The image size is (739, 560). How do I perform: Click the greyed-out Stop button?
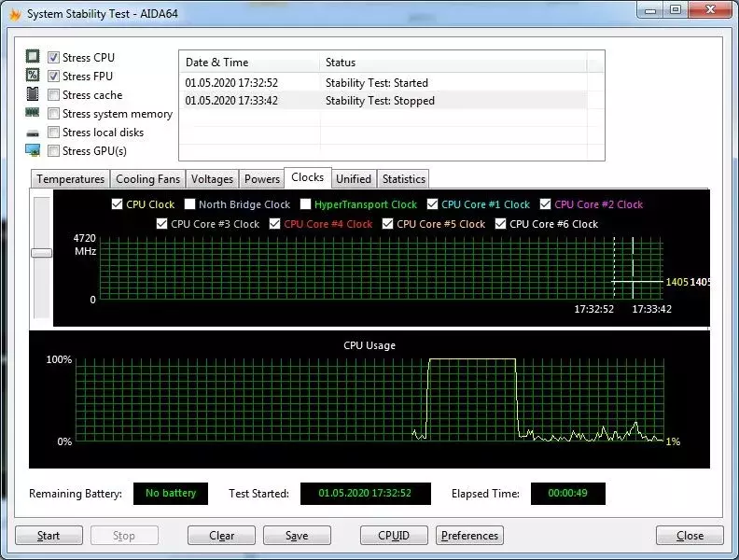click(124, 536)
